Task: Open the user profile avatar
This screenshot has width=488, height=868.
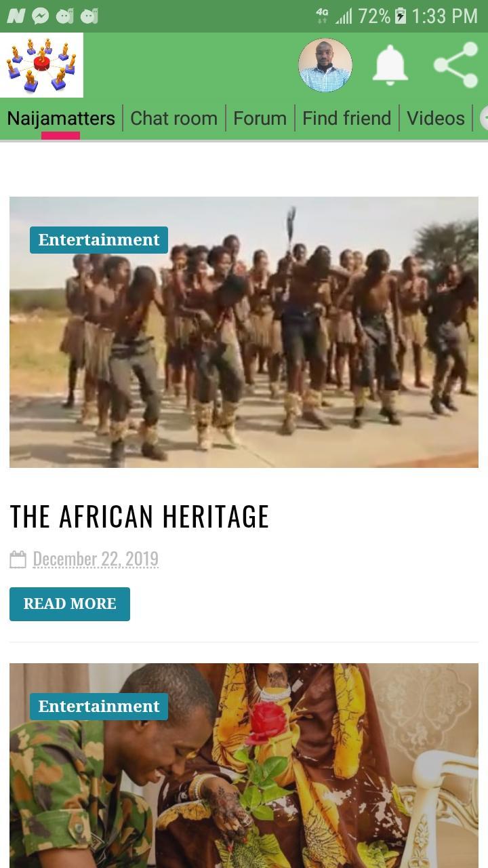Action: [x=325, y=65]
